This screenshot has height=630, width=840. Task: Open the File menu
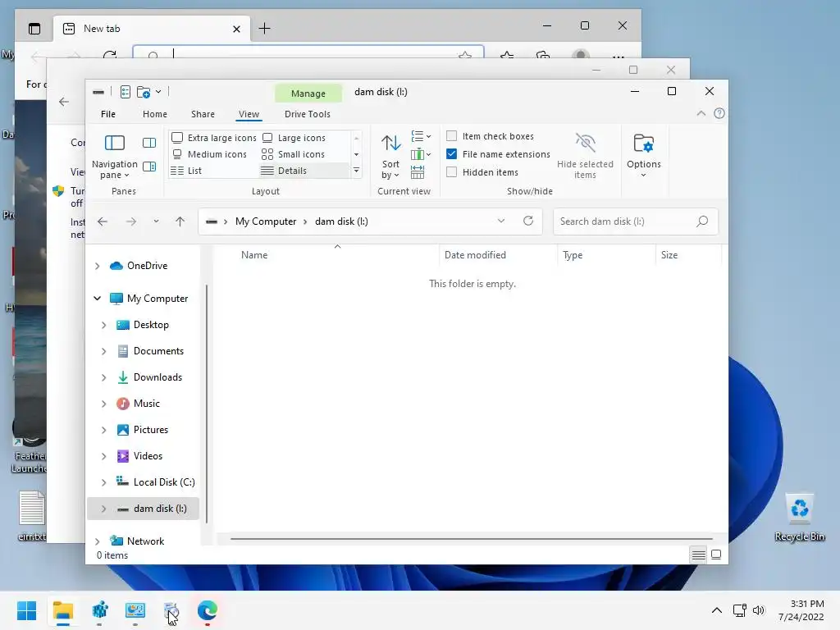click(108, 114)
